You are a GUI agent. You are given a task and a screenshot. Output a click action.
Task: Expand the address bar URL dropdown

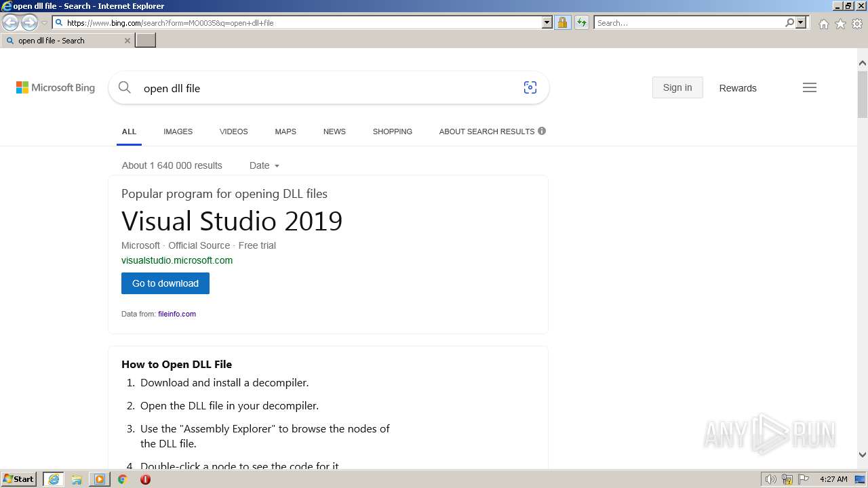547,22
